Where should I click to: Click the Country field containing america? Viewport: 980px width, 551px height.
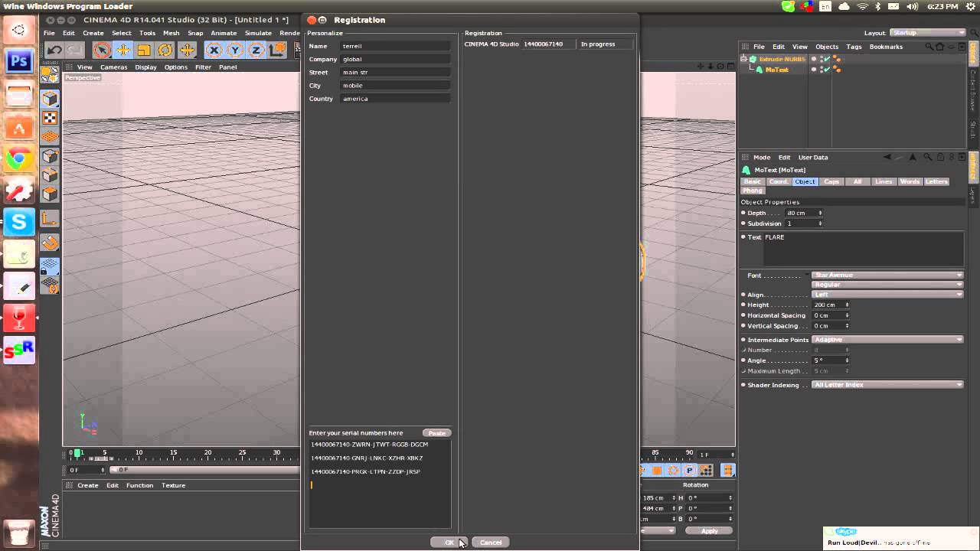(x=395, y=99)
